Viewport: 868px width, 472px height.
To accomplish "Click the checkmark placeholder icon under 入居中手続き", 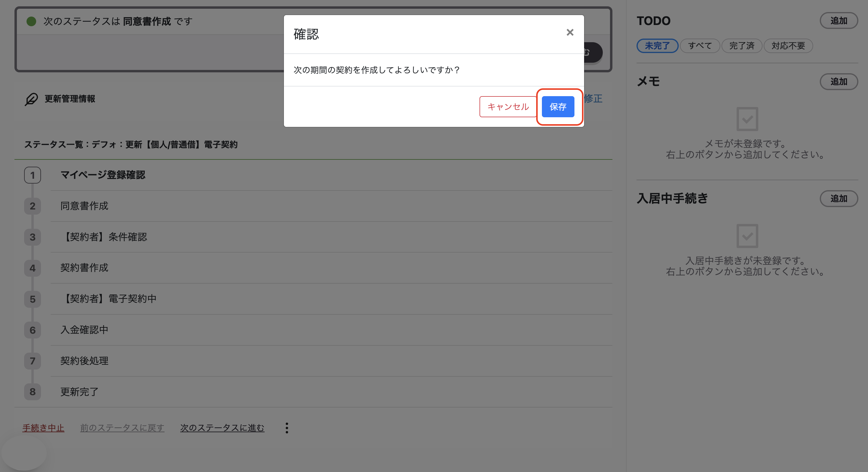I will tap(747, 236).
